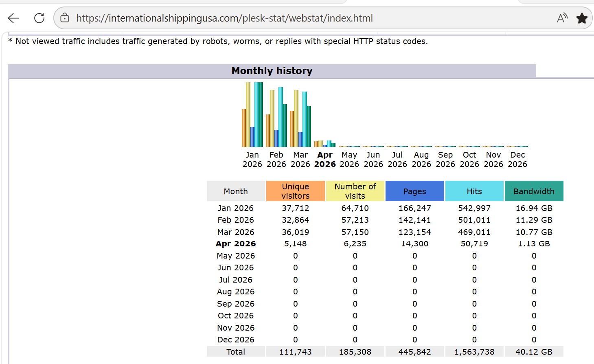Click the Jan 2026 table row label

[235, 208]
